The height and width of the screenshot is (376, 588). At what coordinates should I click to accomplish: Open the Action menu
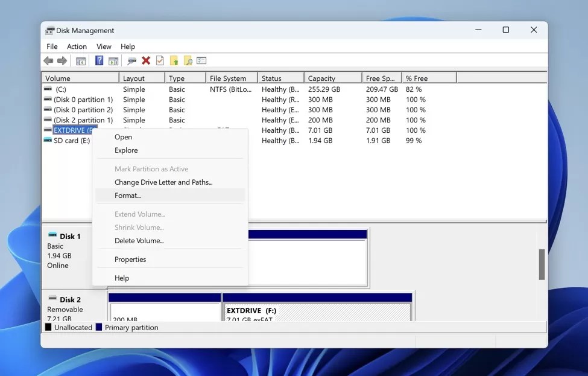(x=77, y=46)
